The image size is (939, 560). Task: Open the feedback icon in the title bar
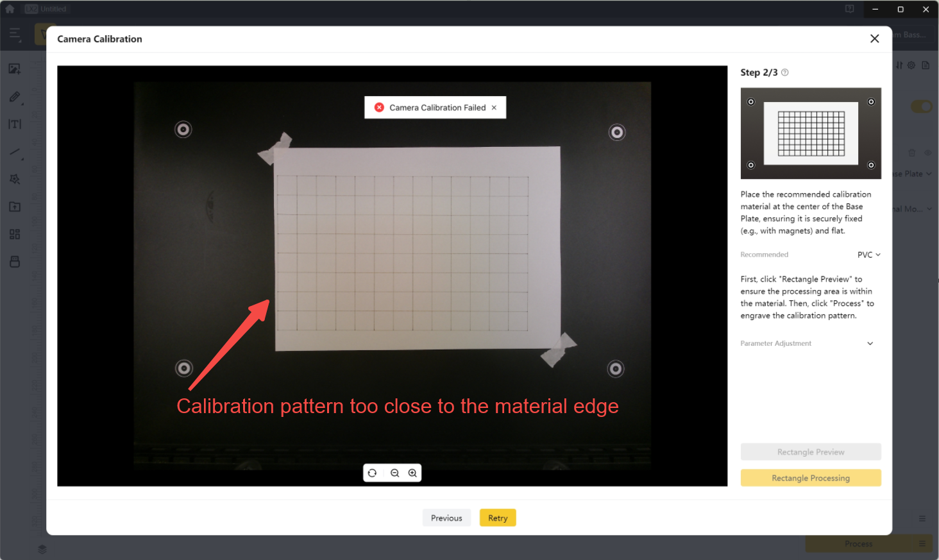(x=849, y=9)
